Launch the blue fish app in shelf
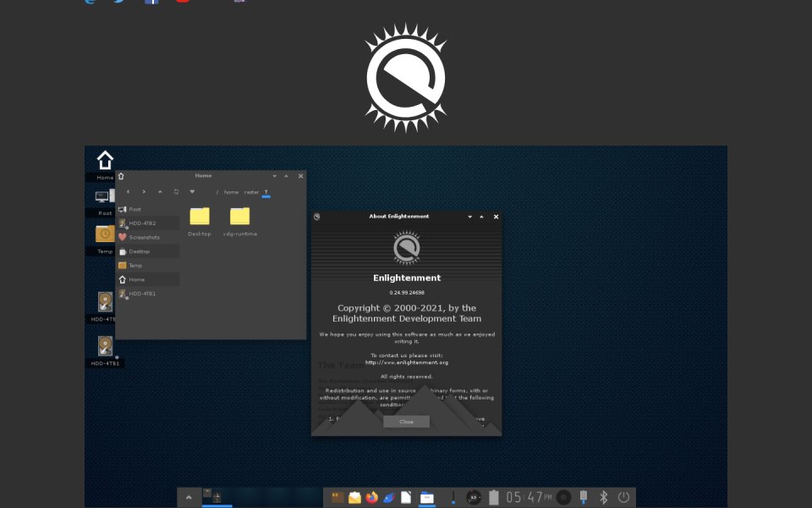Screen dimensions: 812x508 (x=389, y=498)
